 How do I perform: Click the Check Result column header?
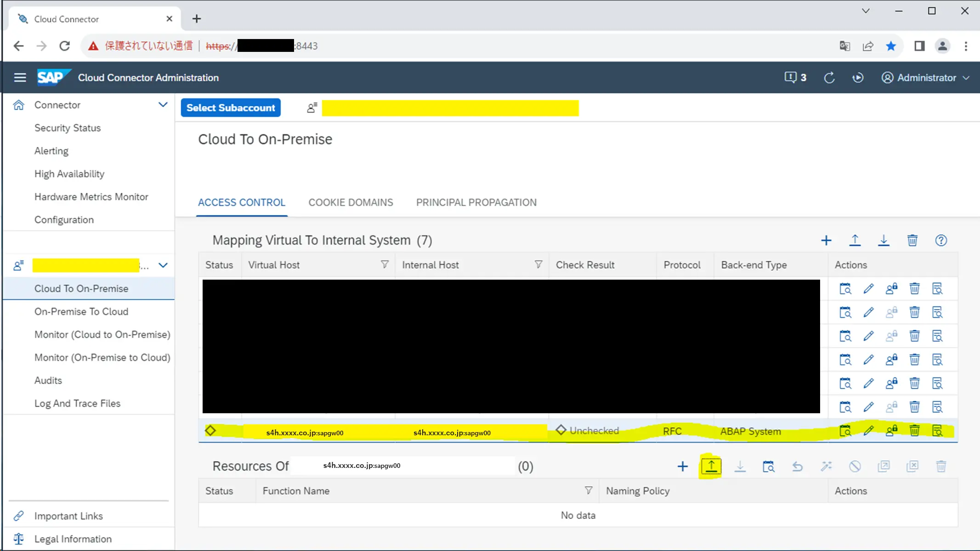pos(585,265)
